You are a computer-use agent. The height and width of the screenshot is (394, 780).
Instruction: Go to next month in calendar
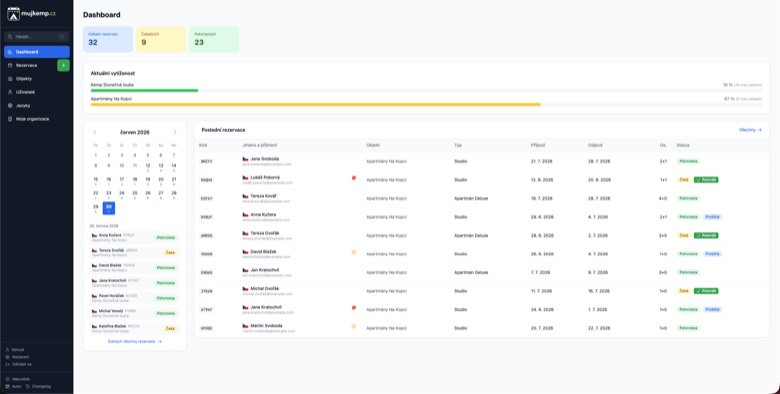175,132
